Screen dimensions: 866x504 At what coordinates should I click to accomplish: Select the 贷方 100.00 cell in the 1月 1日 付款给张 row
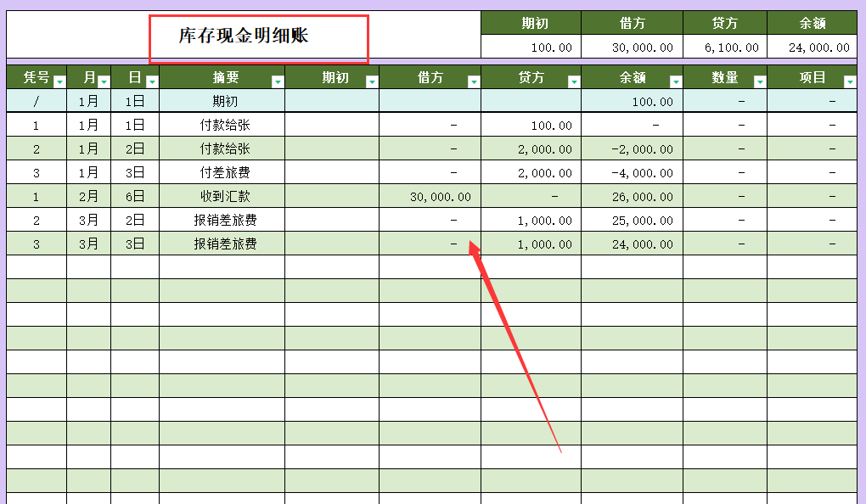(531, 126)
